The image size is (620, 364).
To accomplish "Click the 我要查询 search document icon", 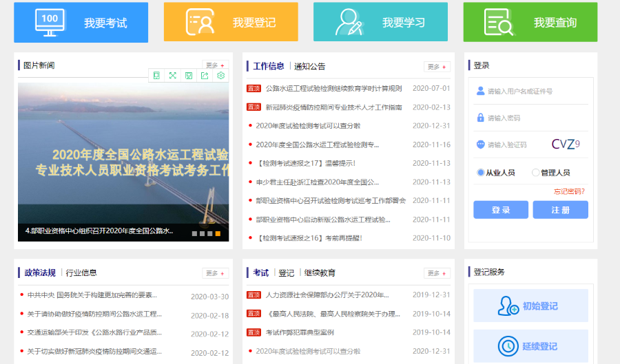I will point(499,22).
